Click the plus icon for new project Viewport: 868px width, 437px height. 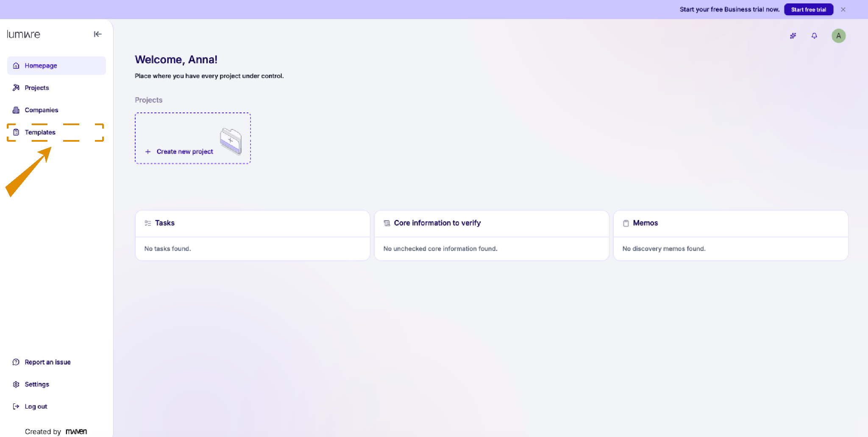pos(148,151)
